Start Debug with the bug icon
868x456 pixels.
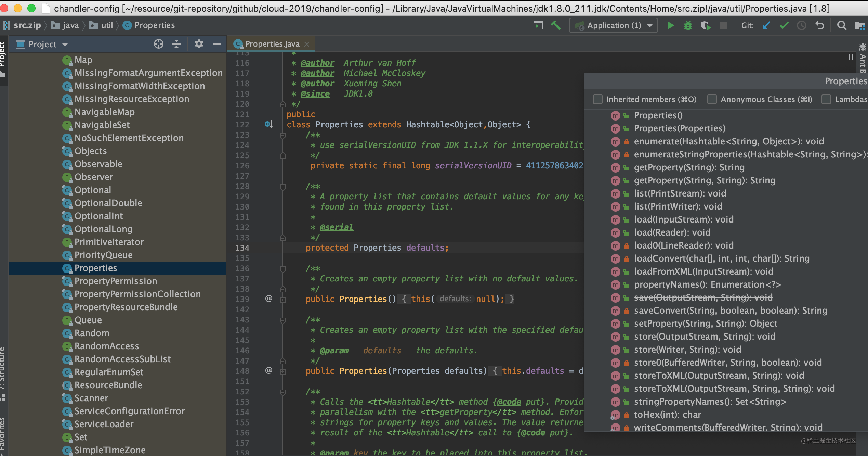pyautogui.click(x=688, y=26)
